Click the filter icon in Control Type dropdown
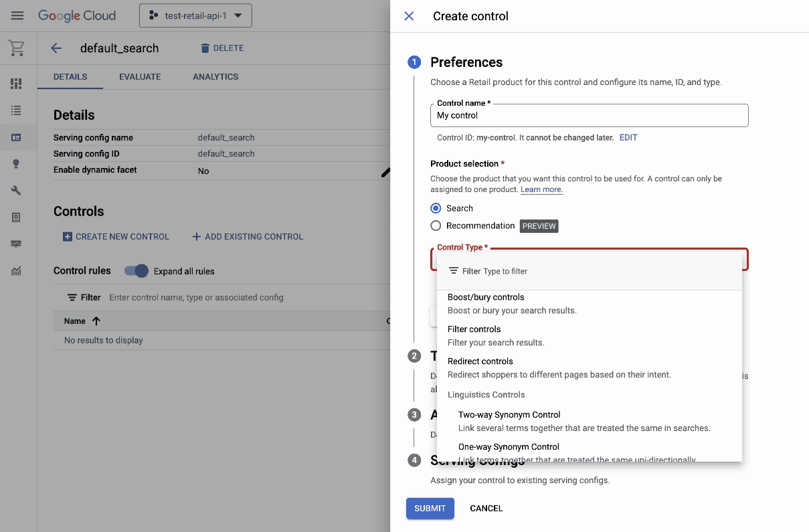 tap(454, 271)
